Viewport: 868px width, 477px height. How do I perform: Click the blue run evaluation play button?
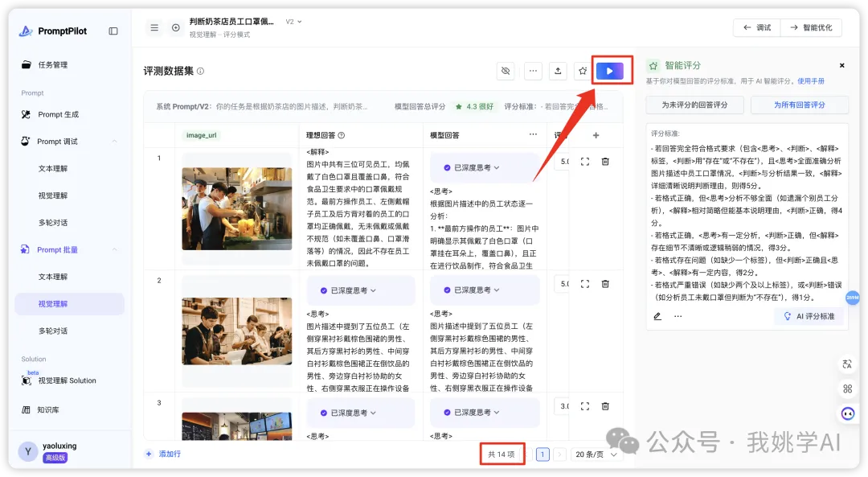pyautogui.click(x=609, y=72)
